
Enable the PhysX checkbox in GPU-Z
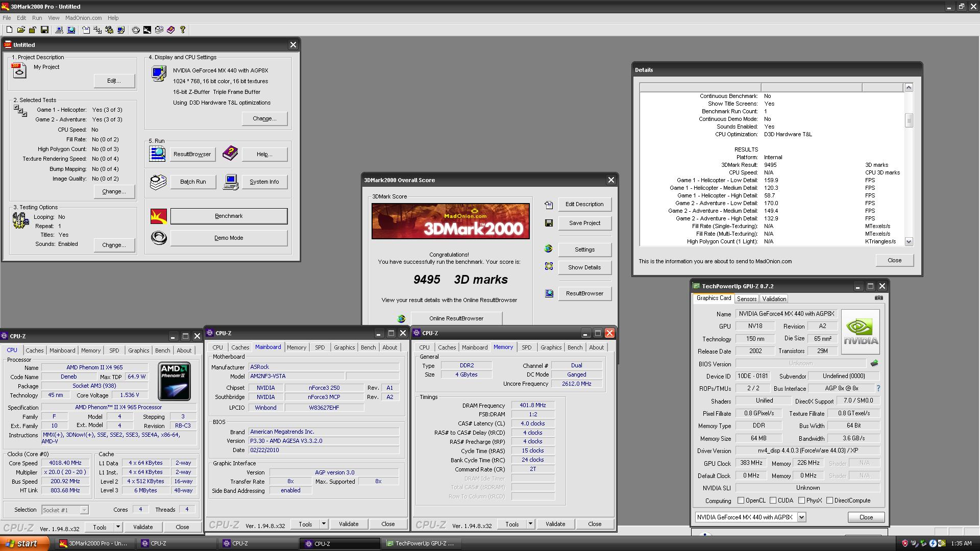pos(801,500)
